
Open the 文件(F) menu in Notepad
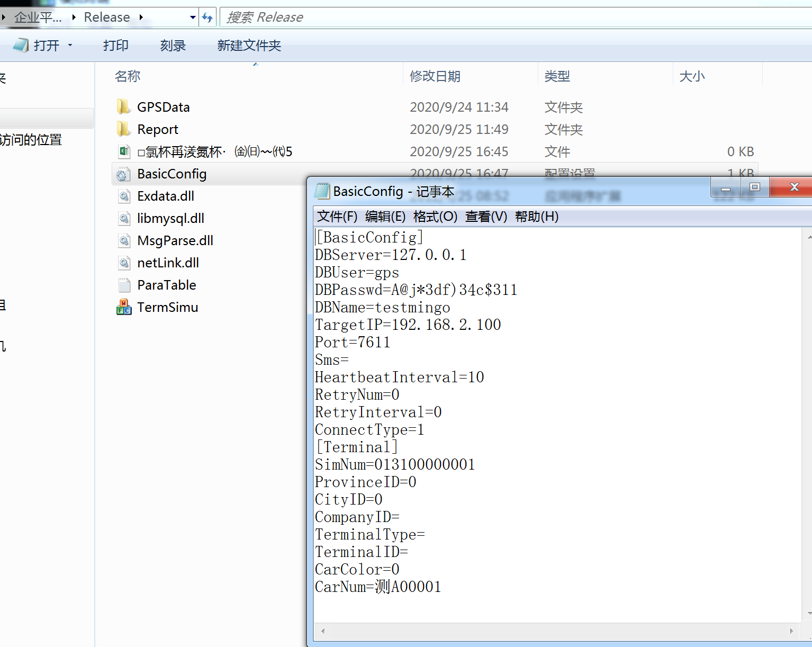tap(337, 217)
